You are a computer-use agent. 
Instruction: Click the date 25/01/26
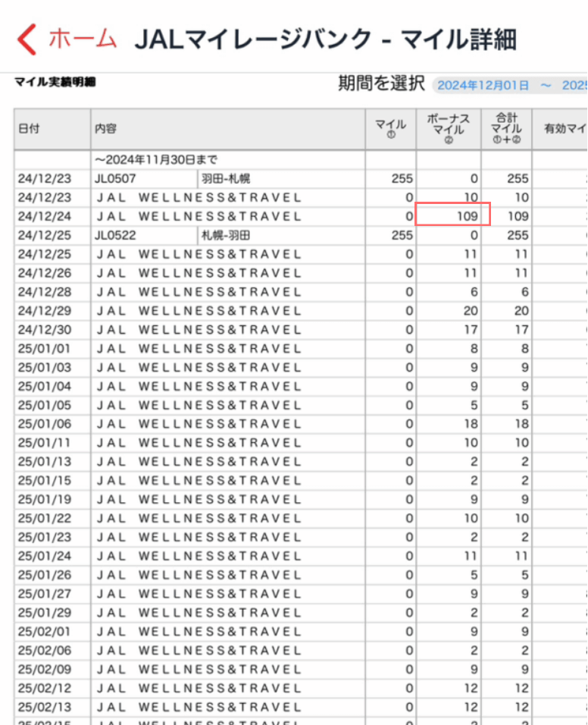(x=45, y=575)
